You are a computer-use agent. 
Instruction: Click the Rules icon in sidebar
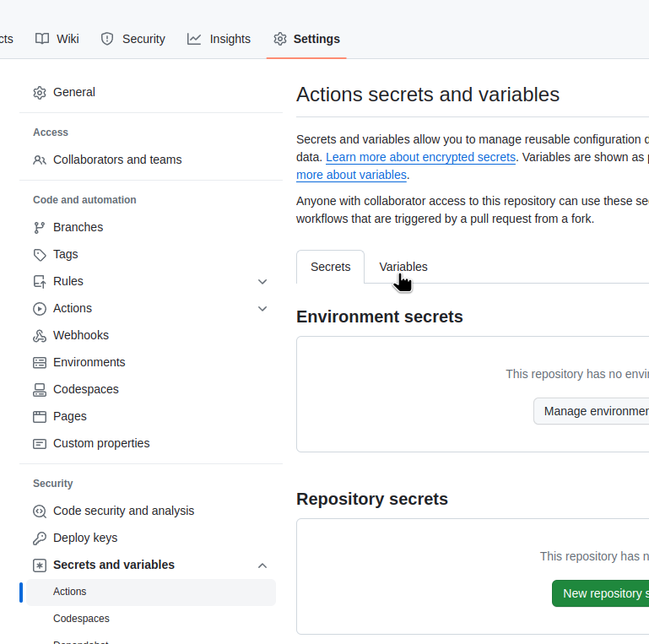40,281
